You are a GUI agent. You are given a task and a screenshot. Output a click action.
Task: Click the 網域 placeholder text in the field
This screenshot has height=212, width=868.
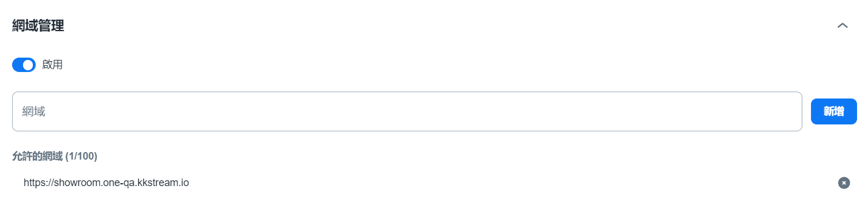[x=34, y=111]
